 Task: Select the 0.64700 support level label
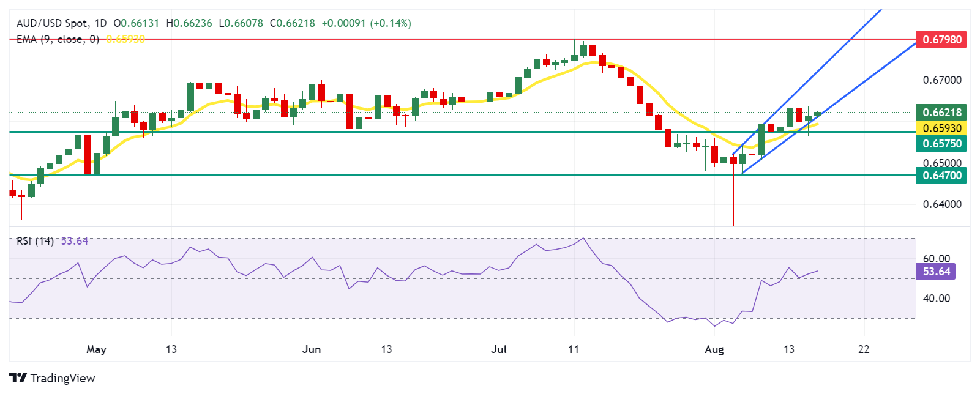click(x=941, y=176)
